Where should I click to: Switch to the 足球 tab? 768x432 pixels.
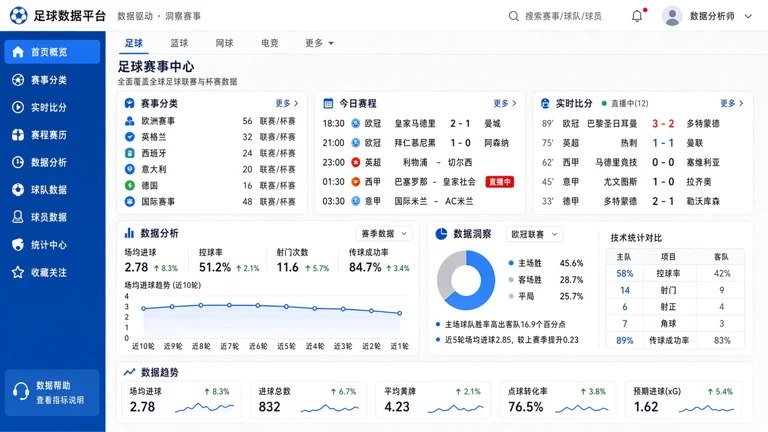134,43
